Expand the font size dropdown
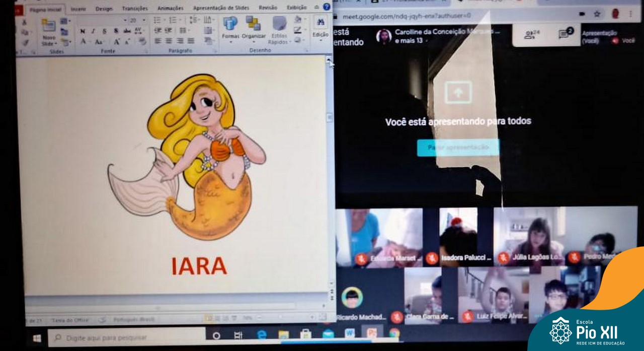The width and height of the screenshot is (644, 351). pos(144,20)
